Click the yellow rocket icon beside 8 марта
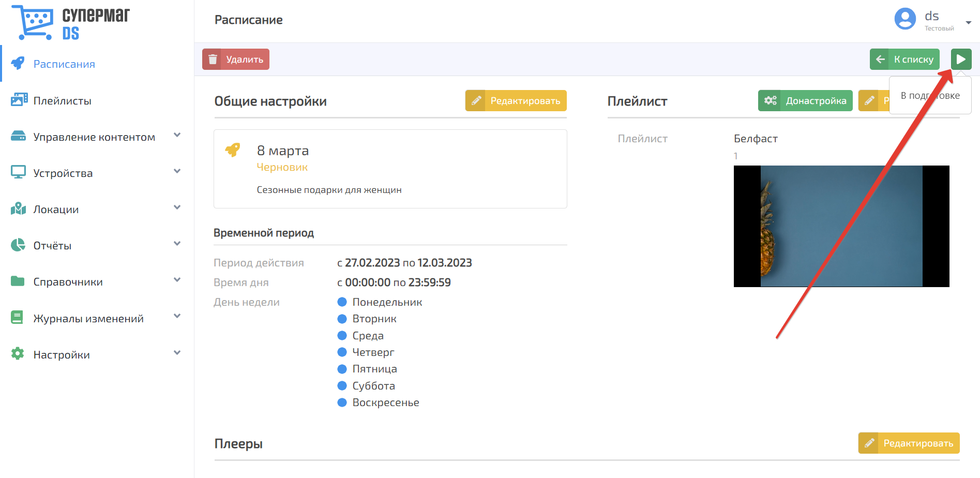 233,150
